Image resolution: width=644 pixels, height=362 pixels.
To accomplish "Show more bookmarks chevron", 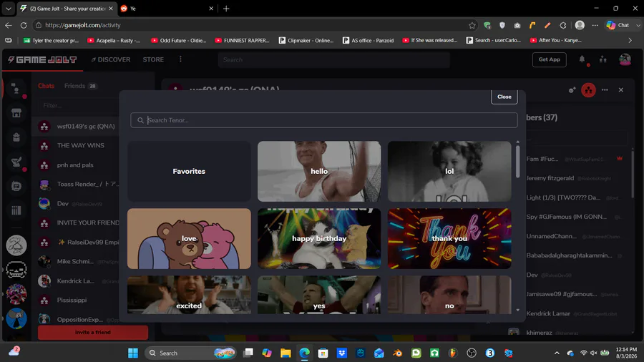I will [x=630, y=40].
